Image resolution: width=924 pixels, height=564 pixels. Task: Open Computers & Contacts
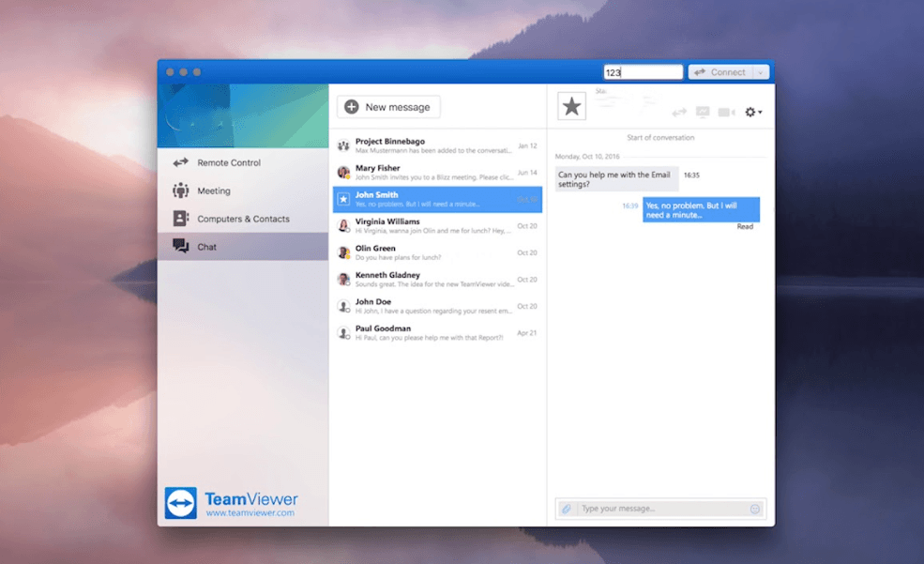pos(243,219)
